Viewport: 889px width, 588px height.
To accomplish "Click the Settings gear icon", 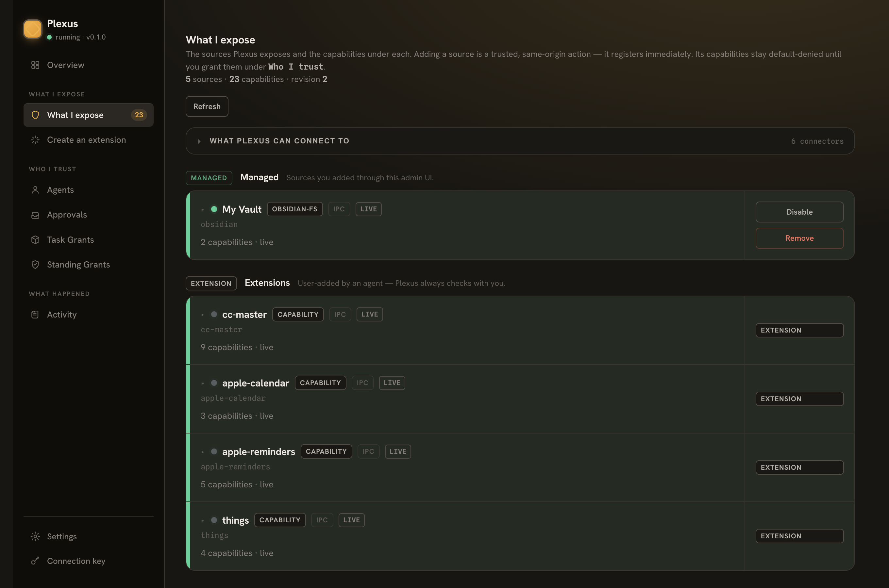I will coord(35,537).
